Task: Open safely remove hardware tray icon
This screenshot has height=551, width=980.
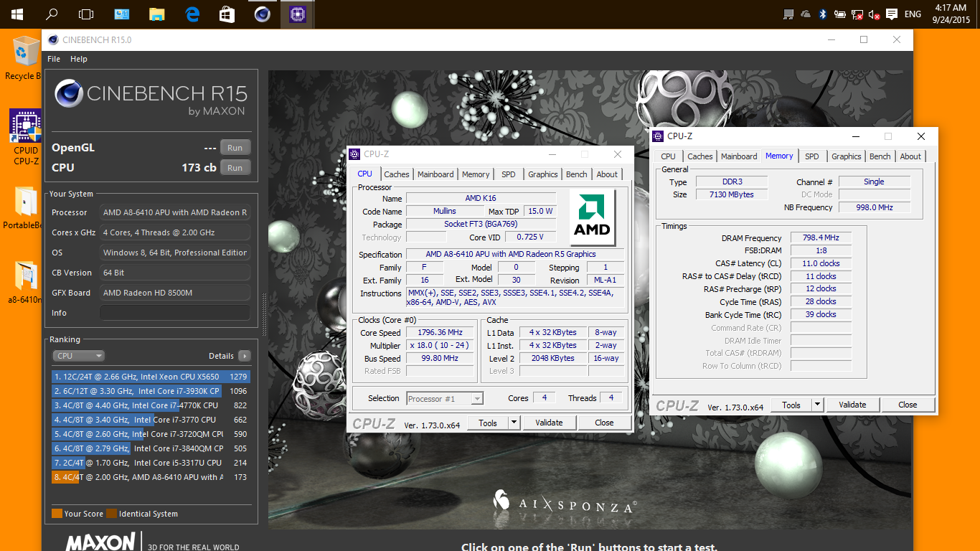Action: 789,14
